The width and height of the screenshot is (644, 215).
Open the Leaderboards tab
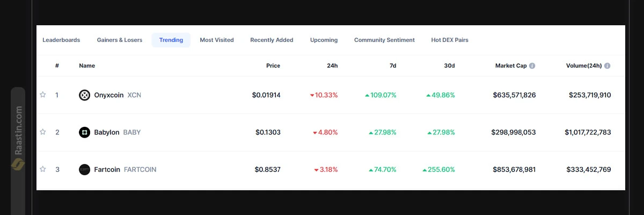pyautogui.click(x=61, y=40)
